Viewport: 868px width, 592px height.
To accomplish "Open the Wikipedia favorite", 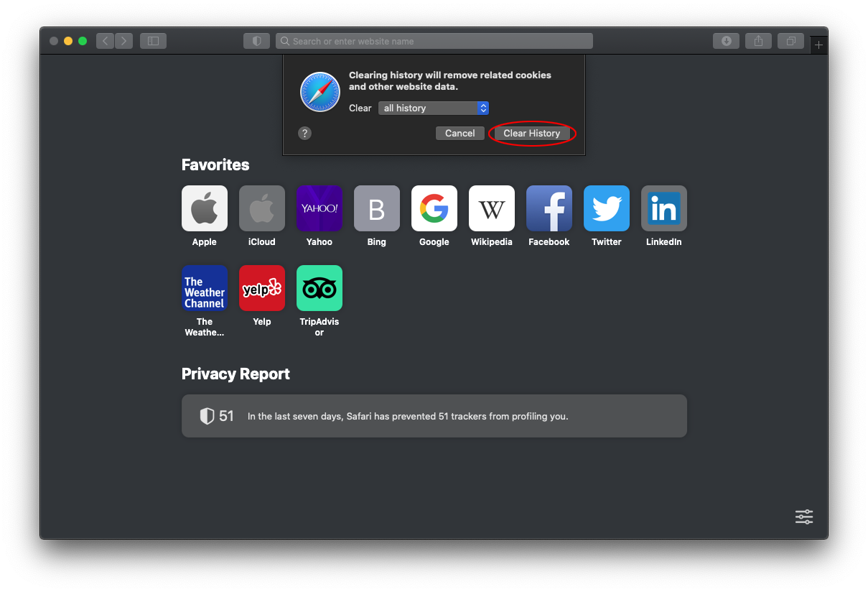I will point(492,208).
